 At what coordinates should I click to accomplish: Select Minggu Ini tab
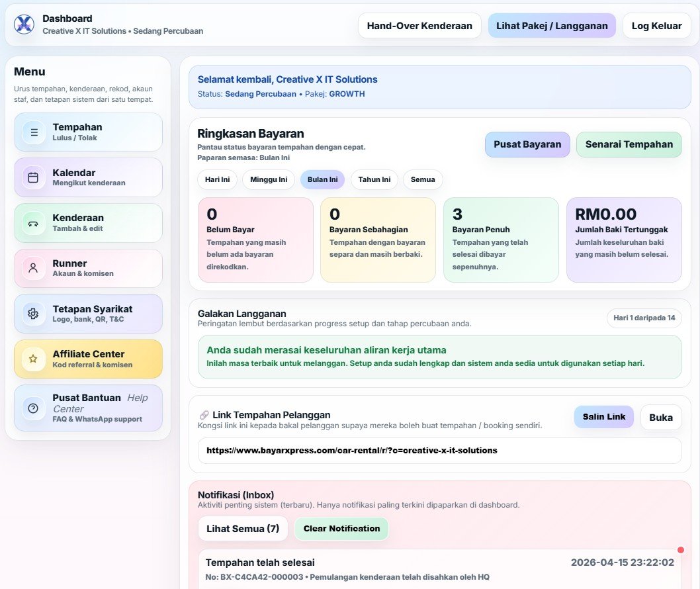pos(268,179)
